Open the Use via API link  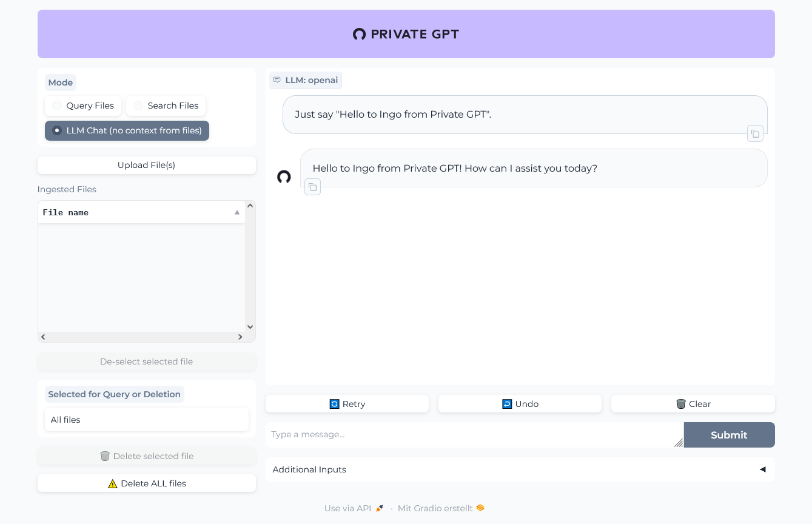(354, 508)
